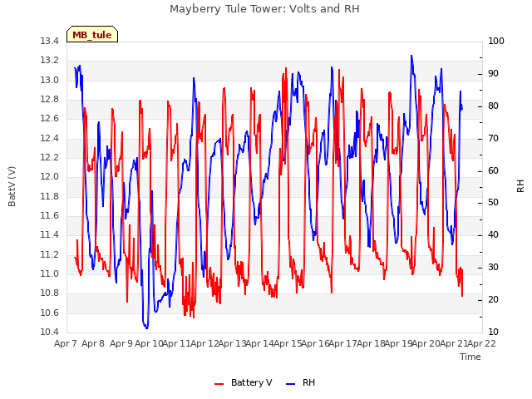Click the BattV (V) left axis label
The height and width of the screenshot is (399, 532).
tap(12, 186)
